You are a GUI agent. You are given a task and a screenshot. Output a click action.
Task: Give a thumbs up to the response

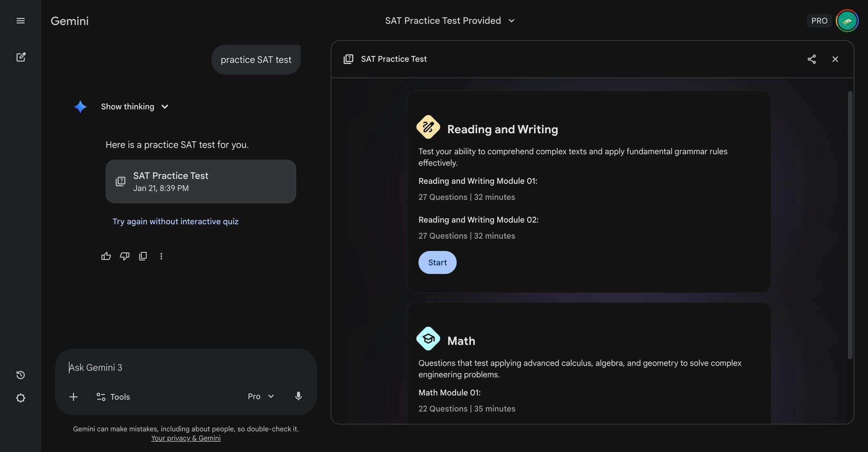point(106,256)
